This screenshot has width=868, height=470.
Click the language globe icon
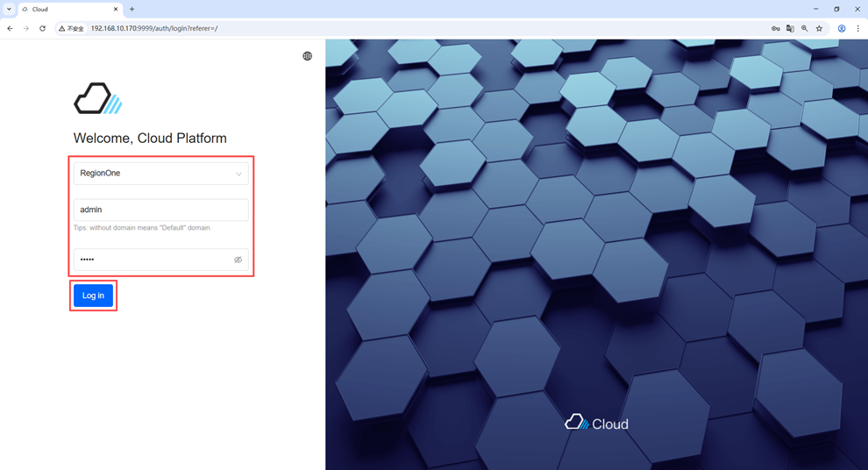307,56
